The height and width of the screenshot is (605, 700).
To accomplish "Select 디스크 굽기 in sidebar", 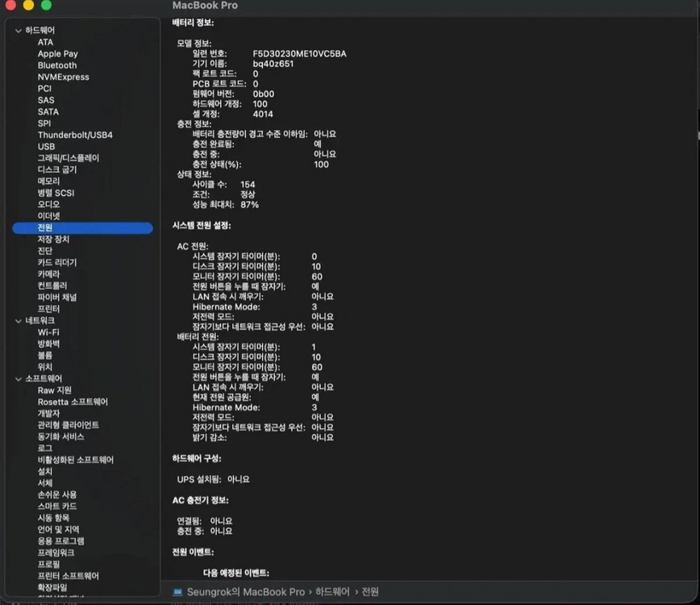I will coord(57,169).
